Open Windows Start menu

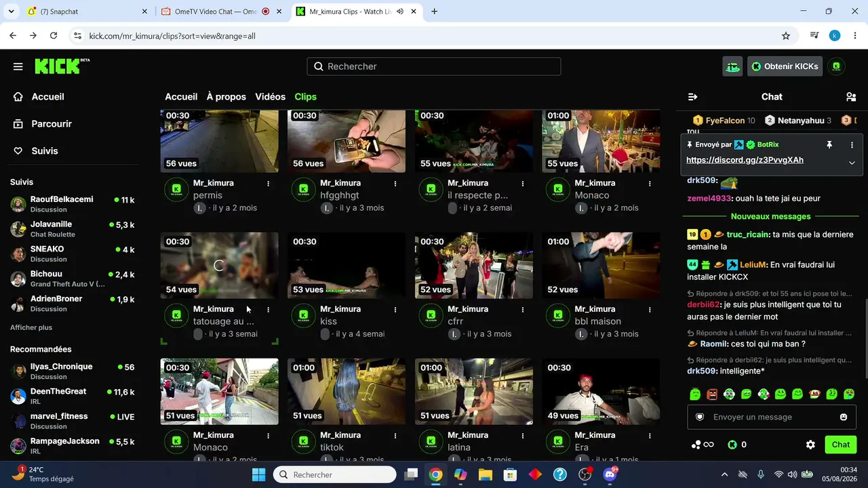pyautogui.click(x=259, y=474)
